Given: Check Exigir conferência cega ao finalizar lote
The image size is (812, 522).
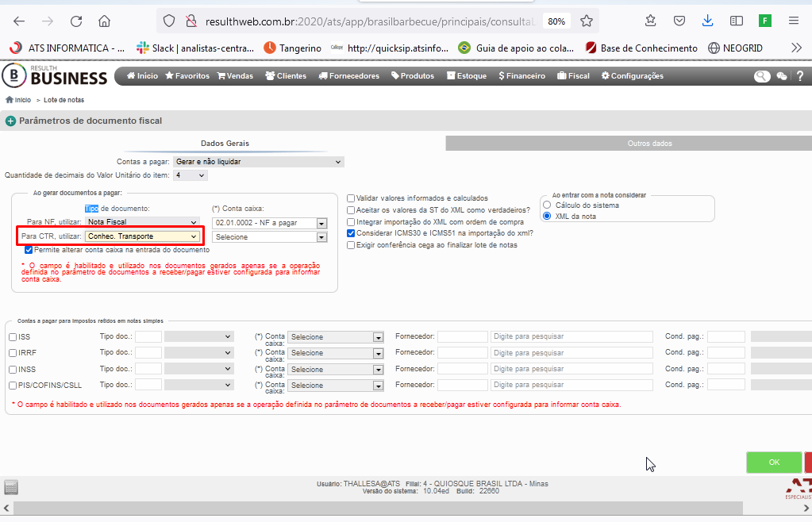Looking at the screenshot, I should click(351, 245).
